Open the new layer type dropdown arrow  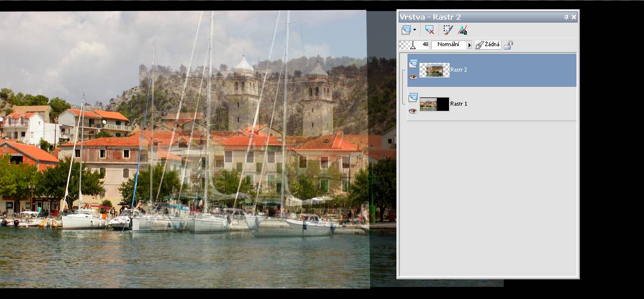point(414,30)
